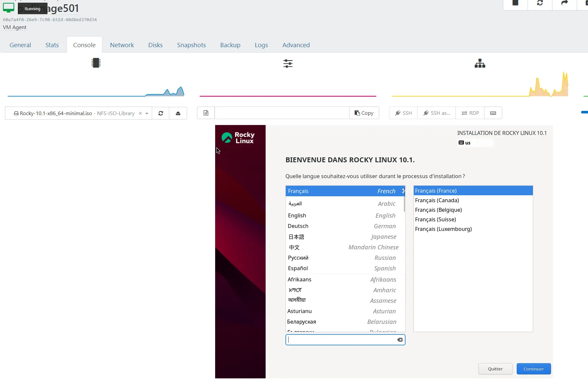Click the VM Agent label

click(15, 27)
